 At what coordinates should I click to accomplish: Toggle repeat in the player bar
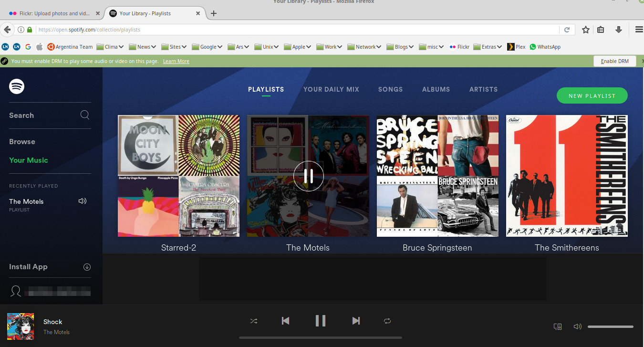tap(387, 321)
